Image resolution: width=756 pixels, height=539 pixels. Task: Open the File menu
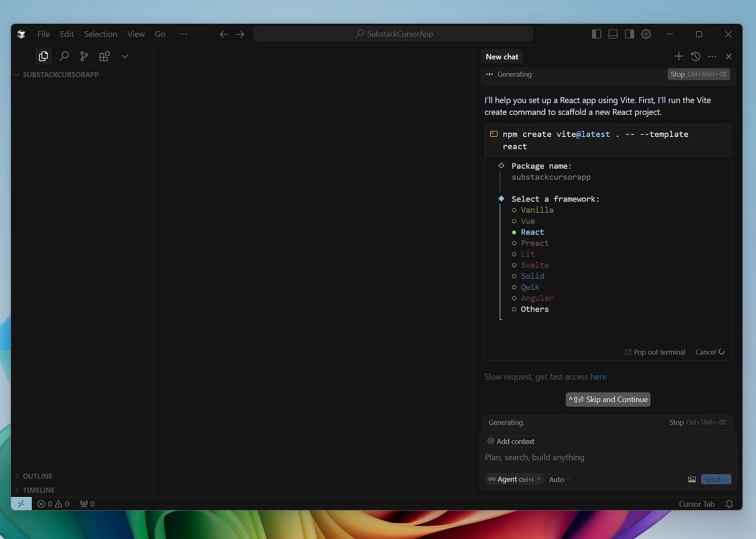coord(44,34)
